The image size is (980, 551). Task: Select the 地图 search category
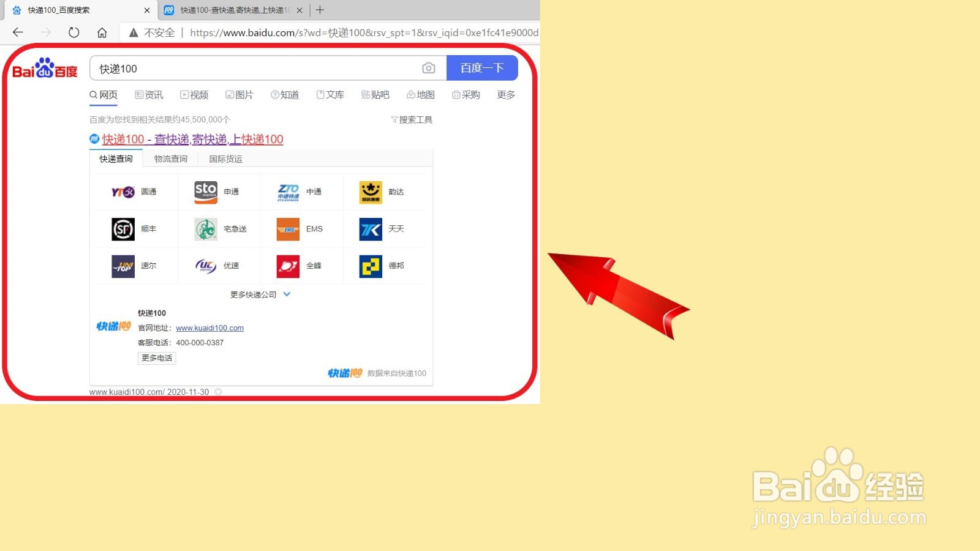click(421, 95)
